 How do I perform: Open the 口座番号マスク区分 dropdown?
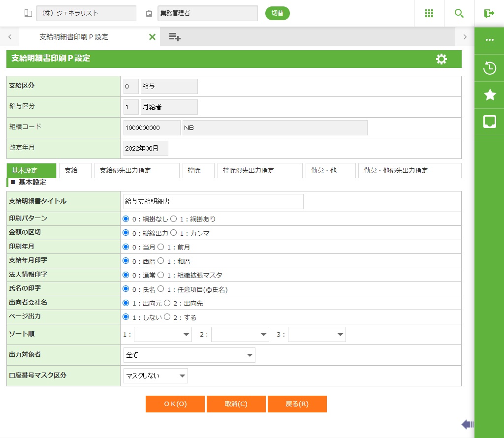156,376
